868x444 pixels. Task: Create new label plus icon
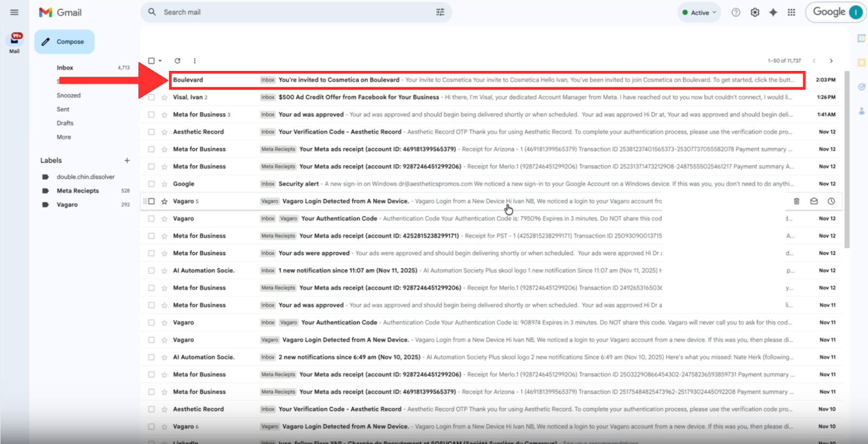coord(127,160)
